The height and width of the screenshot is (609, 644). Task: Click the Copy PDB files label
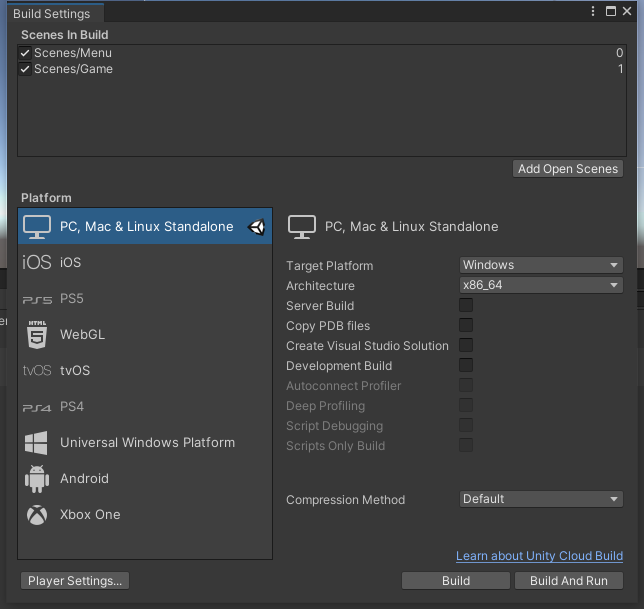[x=328, y=326]
